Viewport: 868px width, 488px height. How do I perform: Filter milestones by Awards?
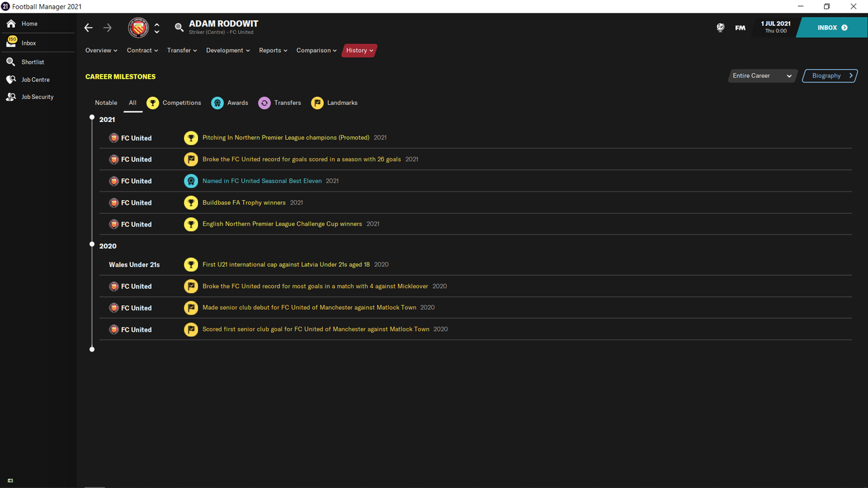coord(229,103)
